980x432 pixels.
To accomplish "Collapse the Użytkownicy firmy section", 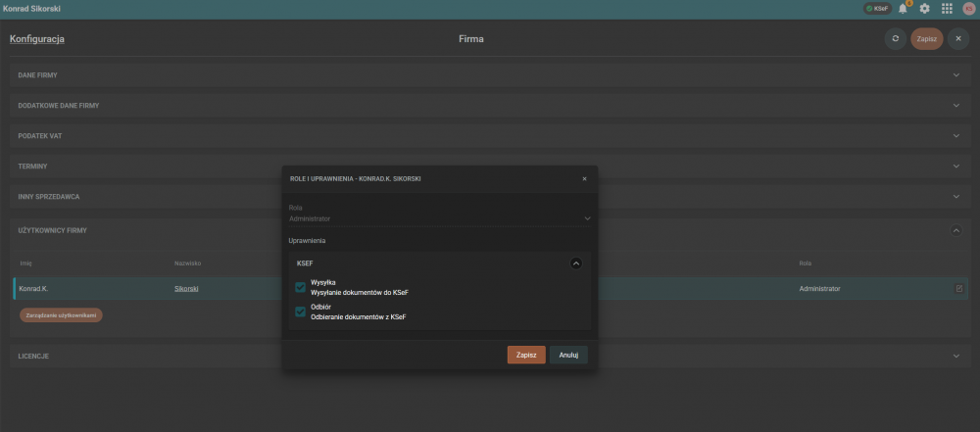I will pyautogui.click(x=956, y=230).
